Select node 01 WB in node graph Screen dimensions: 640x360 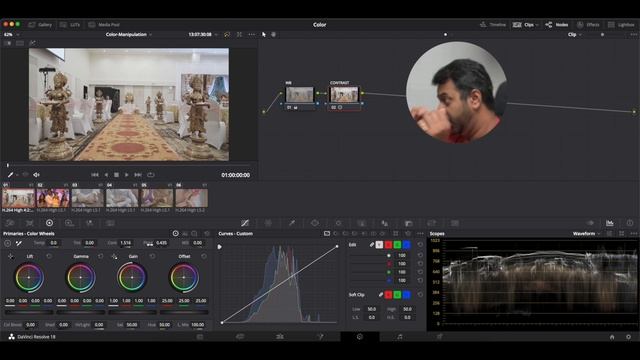[x=300, y=95]
